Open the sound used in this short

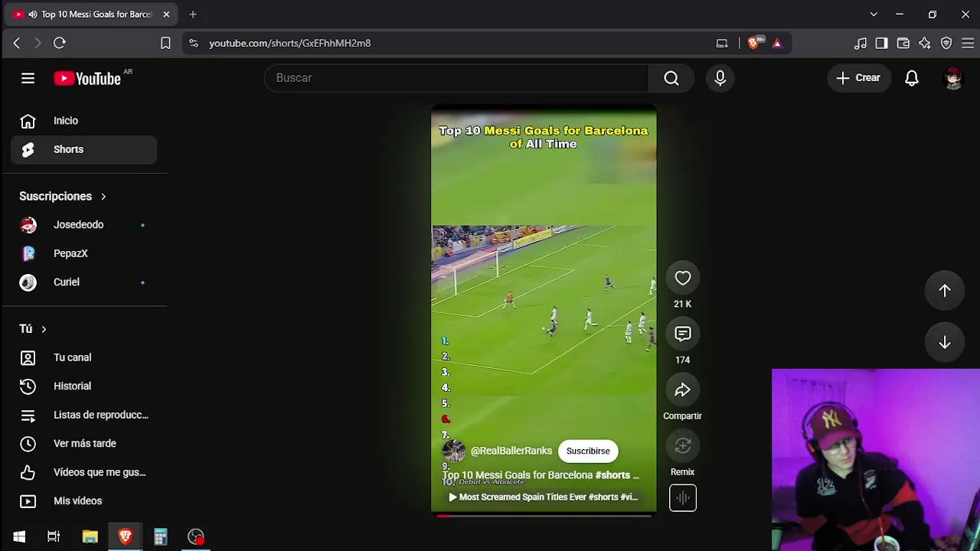click(682, 498)
